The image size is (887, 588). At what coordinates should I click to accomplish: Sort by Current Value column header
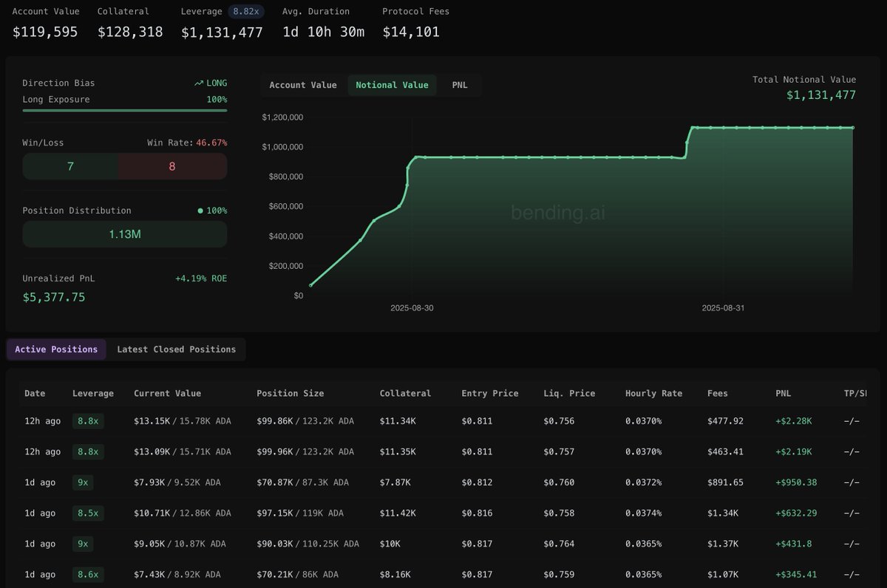tap(167, 393)
